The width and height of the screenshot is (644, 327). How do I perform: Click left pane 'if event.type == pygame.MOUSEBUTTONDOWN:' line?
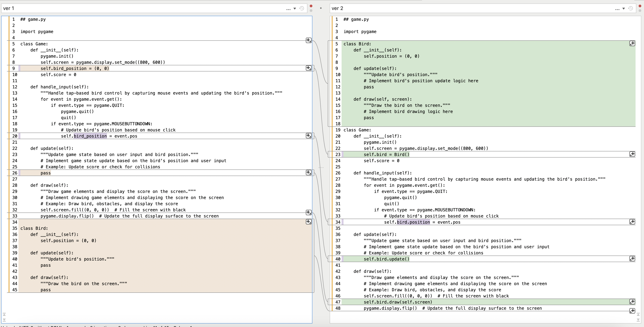coord(101,124)
